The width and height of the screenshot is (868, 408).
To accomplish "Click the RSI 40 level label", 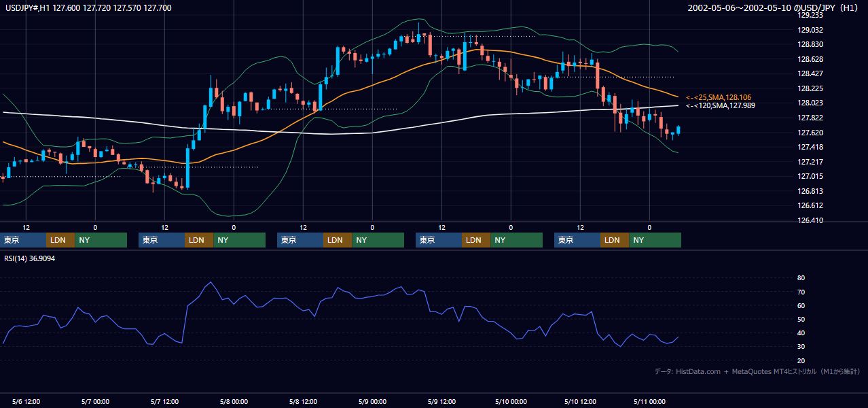I will point(801,333).
